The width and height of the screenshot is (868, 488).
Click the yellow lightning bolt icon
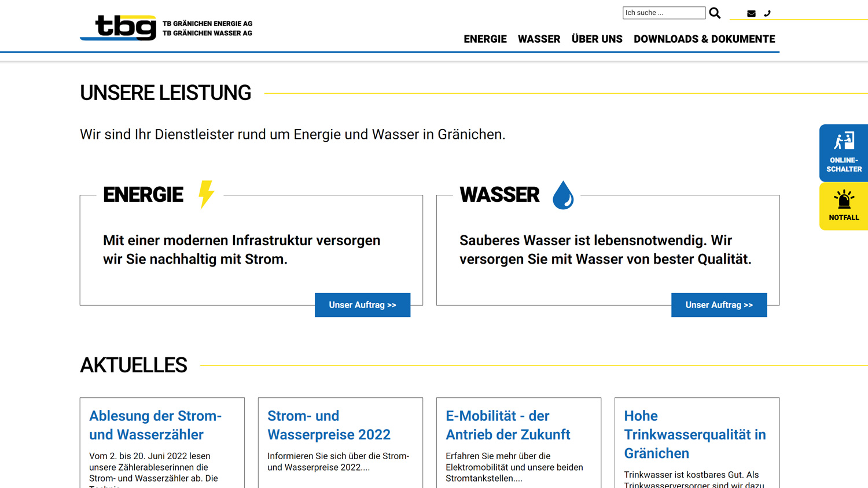click(207, 194)
